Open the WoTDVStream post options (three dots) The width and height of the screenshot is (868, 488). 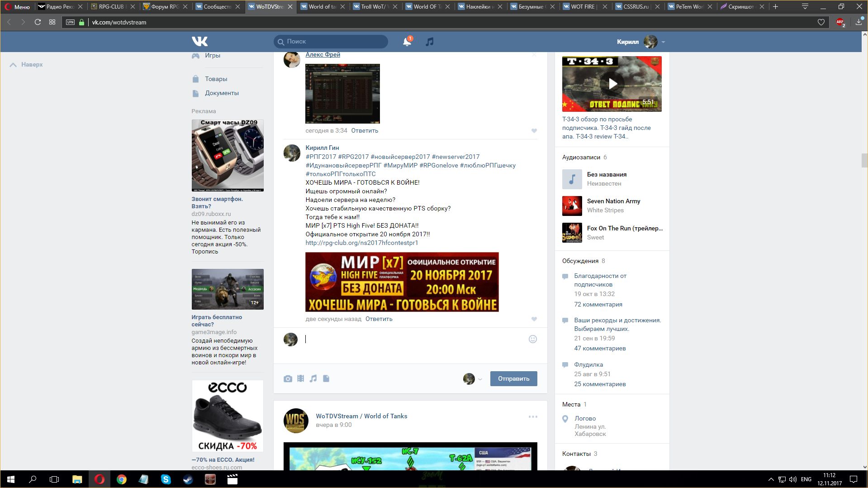pos(533,416)
